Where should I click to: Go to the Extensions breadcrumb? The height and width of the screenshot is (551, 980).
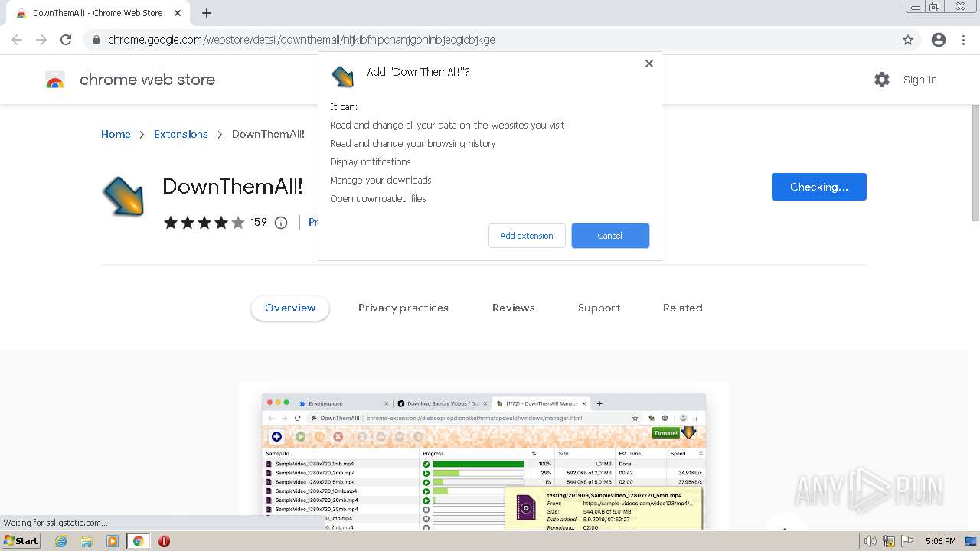(x=181, y=134)
